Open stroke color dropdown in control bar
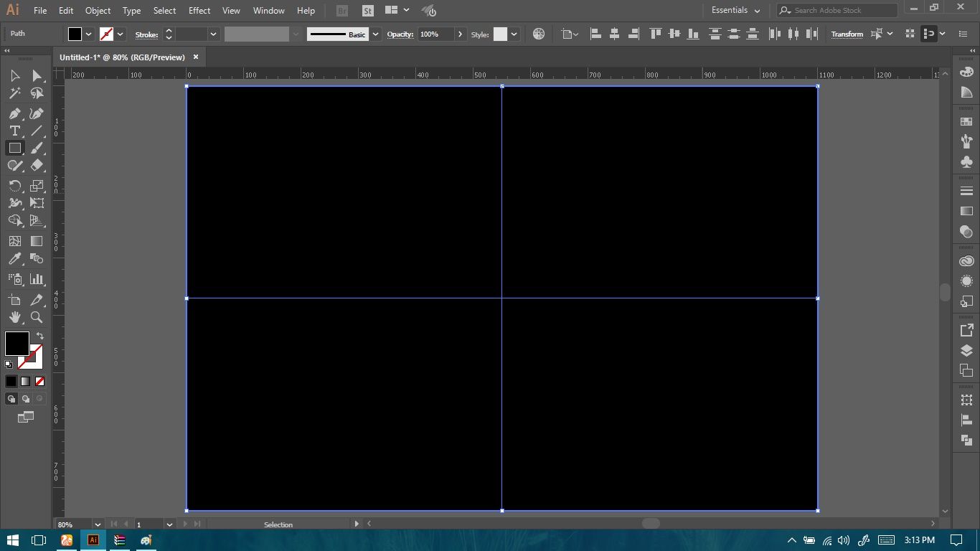This screenshot has height=551, width=980. [121, 34]
